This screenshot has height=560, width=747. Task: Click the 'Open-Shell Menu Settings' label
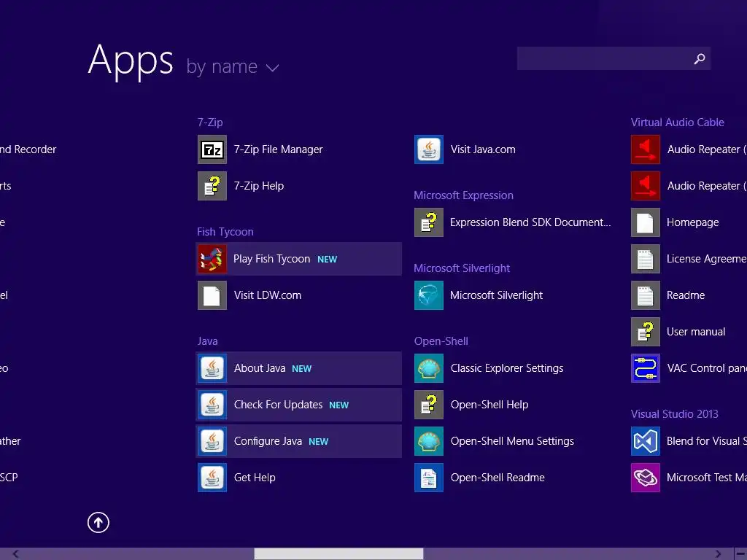click(512, 441)
